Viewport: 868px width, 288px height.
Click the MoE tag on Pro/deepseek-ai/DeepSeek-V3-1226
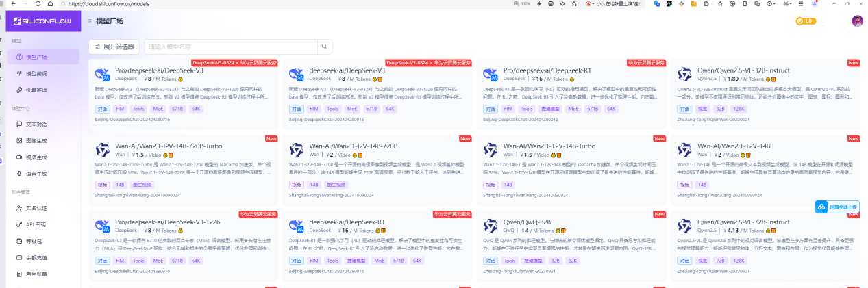tap(158, 261)
